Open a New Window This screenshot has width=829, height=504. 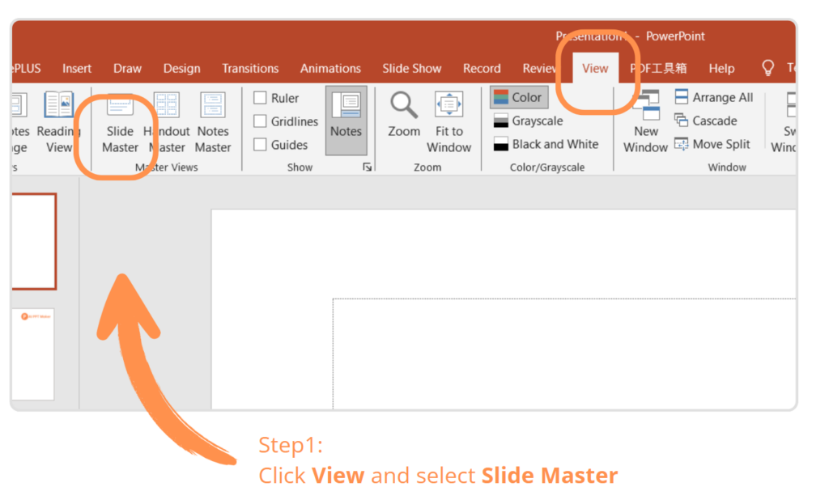coord(645,122)
